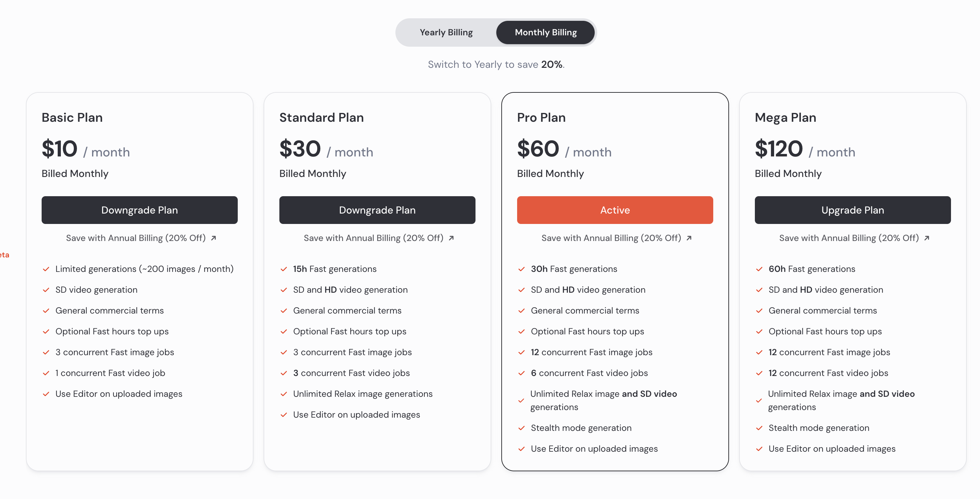Click checkmark beside Pro Stealth mode generation
Viewport: 980px width, 499px height.
click(x=521, y=428)
